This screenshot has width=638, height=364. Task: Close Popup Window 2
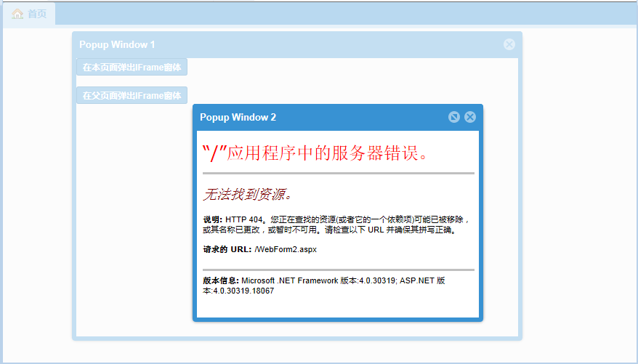pyautogui.click(x=470, y=117)
